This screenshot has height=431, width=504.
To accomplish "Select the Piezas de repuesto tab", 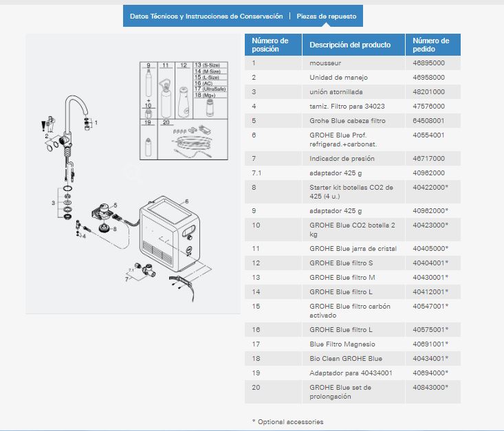I will pyautogui.click(x=326, y=16).
